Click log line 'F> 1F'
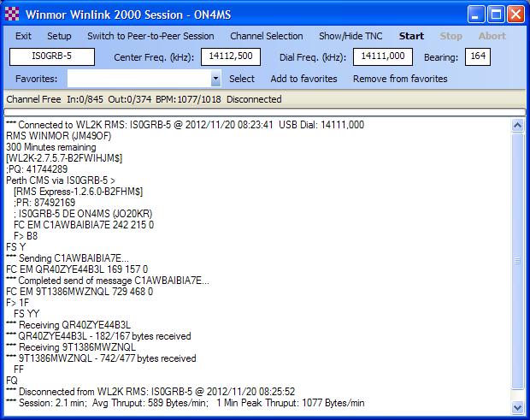 click(x=18, y=303)
